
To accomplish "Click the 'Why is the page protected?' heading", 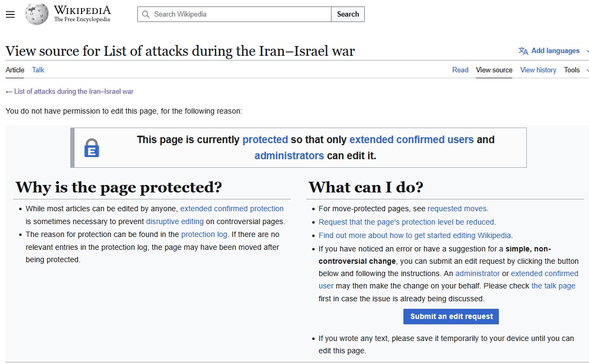I will (x=119, y=187).
